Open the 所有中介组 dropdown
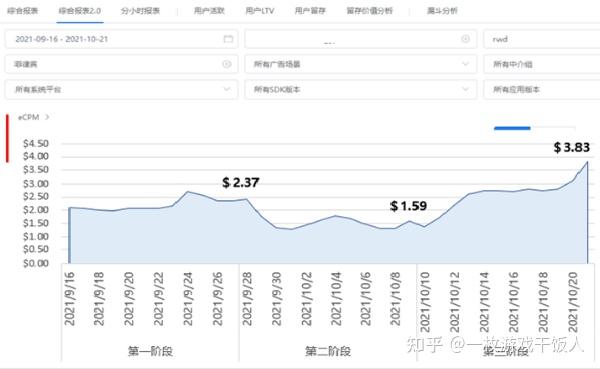 click(541, 64)
